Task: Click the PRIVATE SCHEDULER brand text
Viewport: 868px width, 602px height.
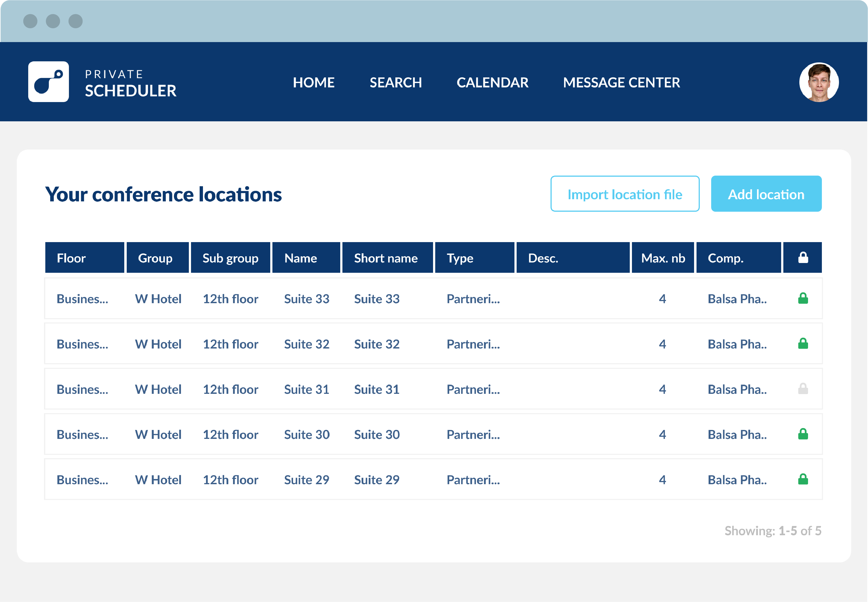Action: [131, 84]
